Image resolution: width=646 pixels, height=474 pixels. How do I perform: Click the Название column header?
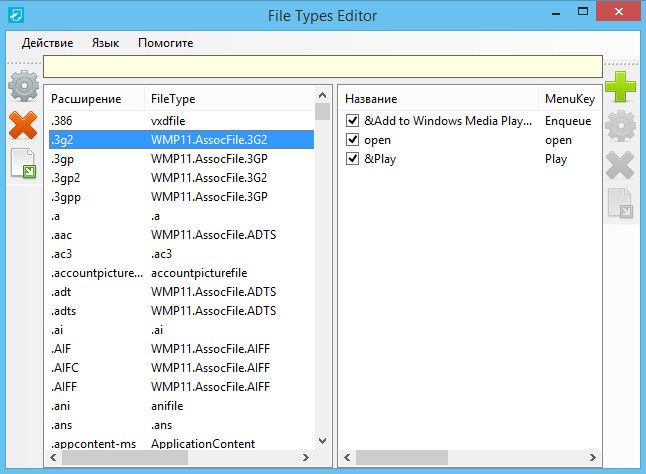[371, 99]
